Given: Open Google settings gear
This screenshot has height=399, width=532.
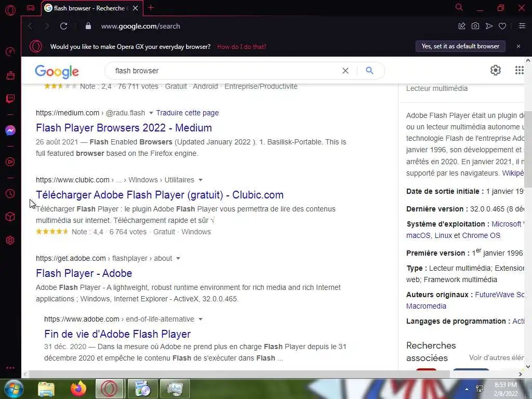Looking at the screenshot, I should pos(495,70).
